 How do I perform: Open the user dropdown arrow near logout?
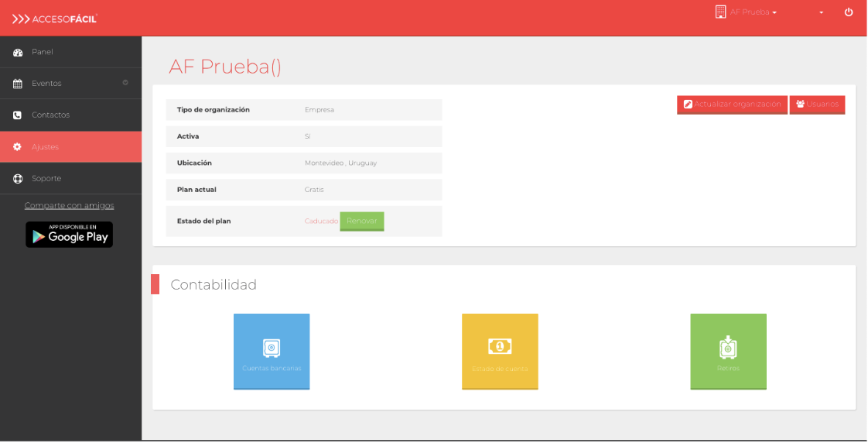[821, 12]
